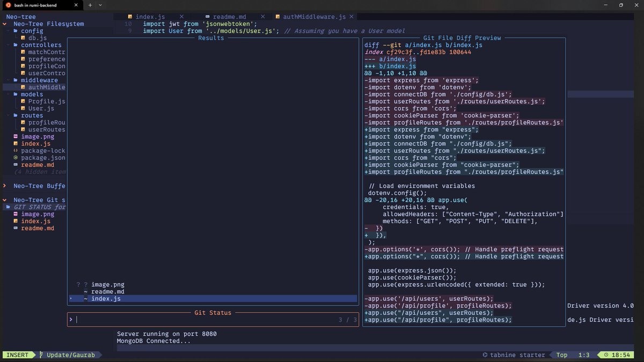
Task: Click the package.json npm icon
Action: point(16,158)
